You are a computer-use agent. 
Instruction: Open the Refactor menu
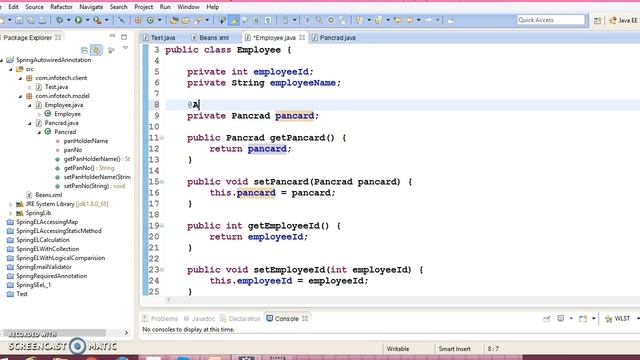[61, 7]
